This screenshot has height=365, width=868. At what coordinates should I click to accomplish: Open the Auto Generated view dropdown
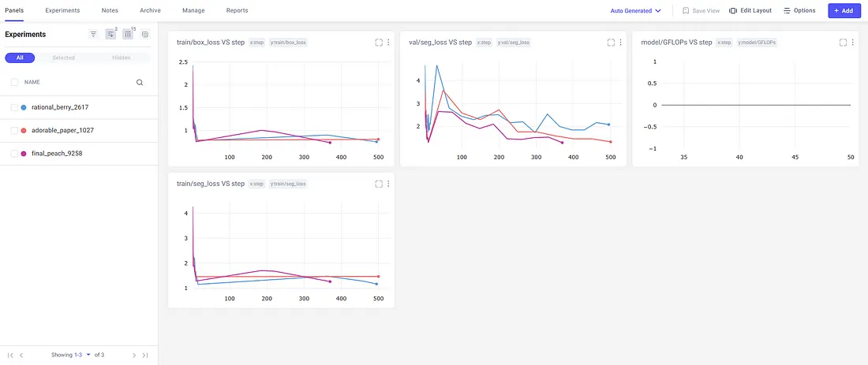(x=635, y=10)
